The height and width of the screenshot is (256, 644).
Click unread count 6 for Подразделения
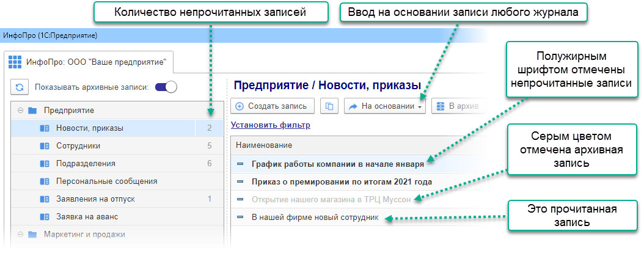(209, 164)
